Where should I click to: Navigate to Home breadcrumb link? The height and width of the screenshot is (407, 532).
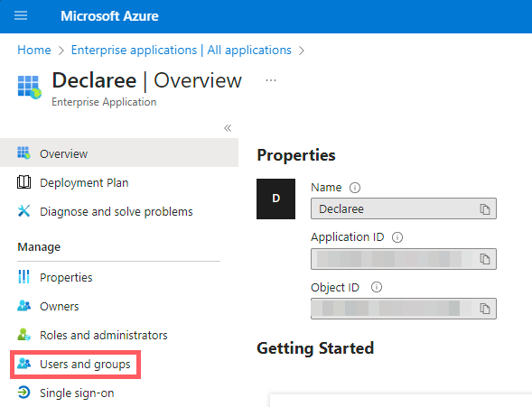pyautogui.click(x=34, y=51)
